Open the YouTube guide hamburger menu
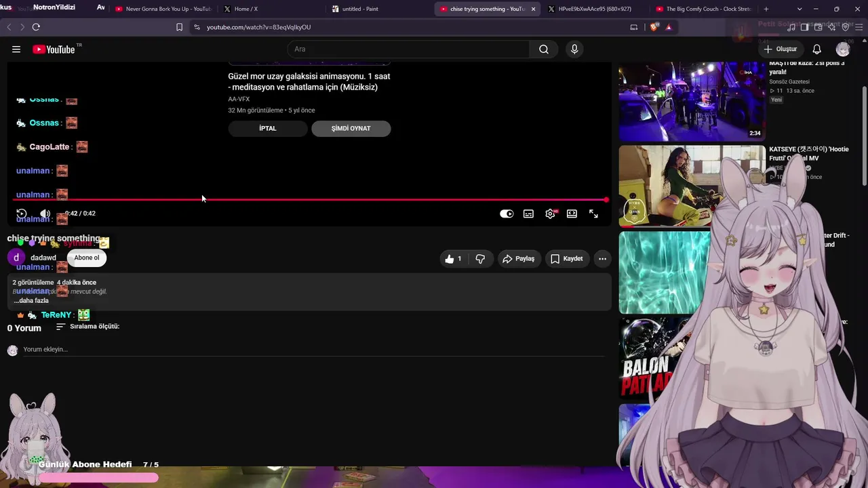 (x=16, y=49)
